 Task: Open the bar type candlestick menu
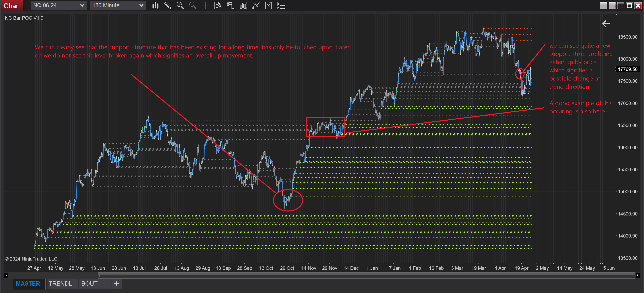(x=155, y=5)
